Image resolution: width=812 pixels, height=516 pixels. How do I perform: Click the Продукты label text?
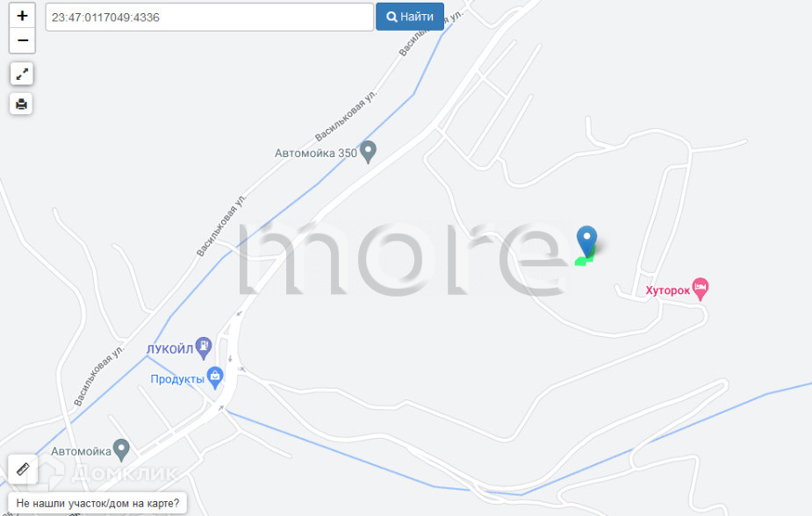tap(177, 379)
